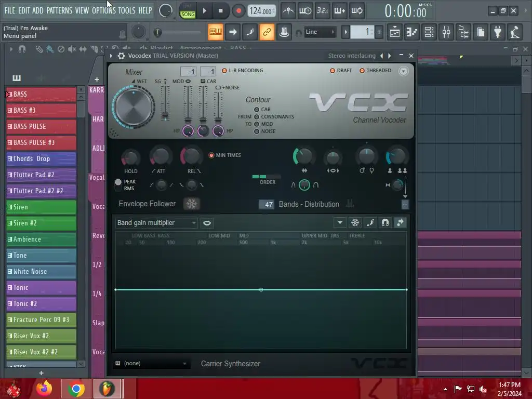The width and height of the screenshot is (532, 399).
Task: Open Google Chrome from the taskbar
Action: tap(76, 389)
